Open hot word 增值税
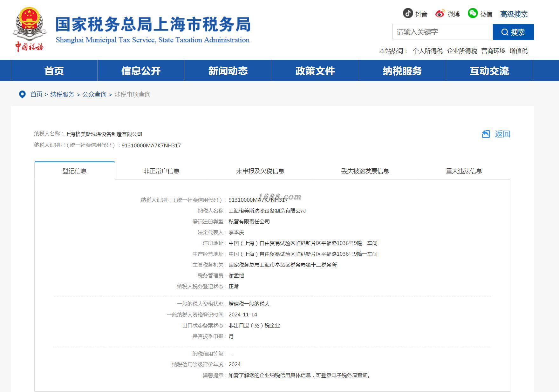Viewport: 559px width, 392px height. pyautogui.click(x=518, y=51)
